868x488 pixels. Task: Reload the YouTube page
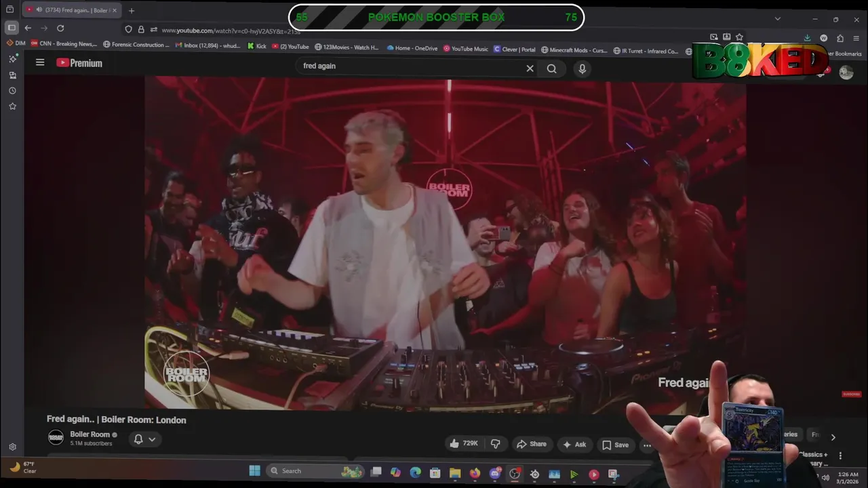coord(60,28)
